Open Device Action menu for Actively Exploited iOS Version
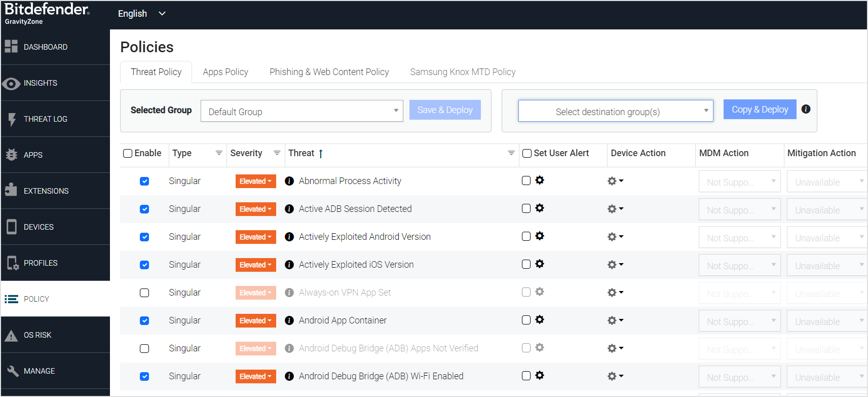Viewport: 868px width, 397px height. point(615,265)
